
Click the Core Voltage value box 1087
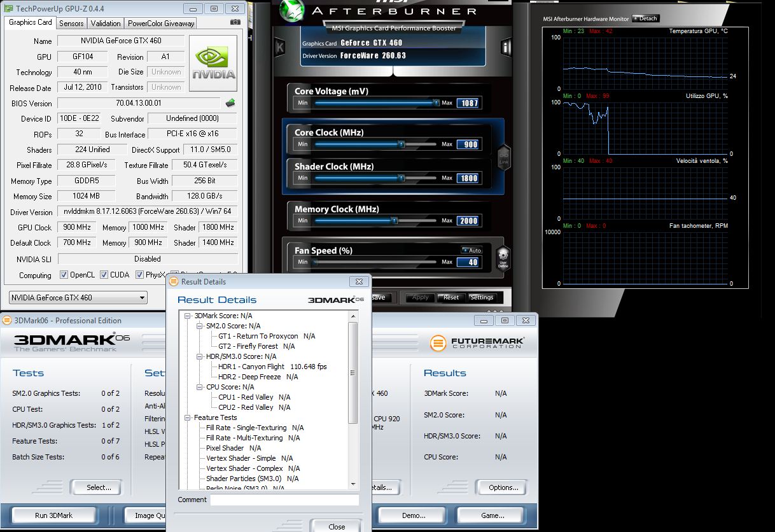(468, 102)
